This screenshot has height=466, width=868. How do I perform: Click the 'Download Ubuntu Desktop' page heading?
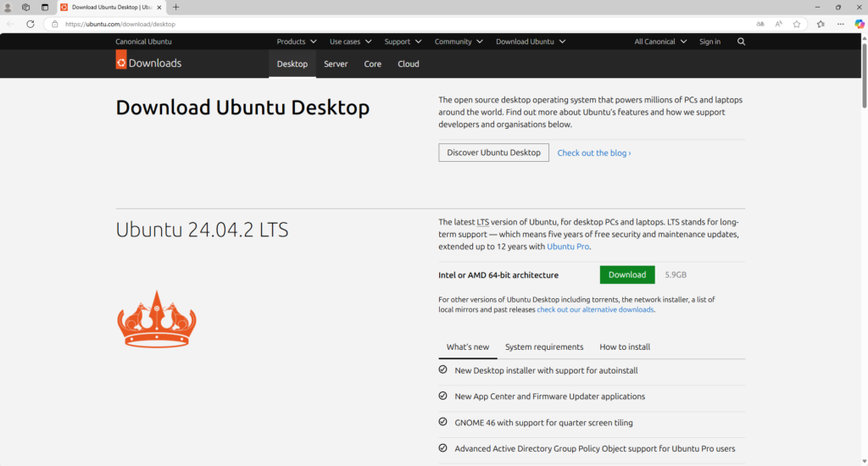tap(242, 108)
